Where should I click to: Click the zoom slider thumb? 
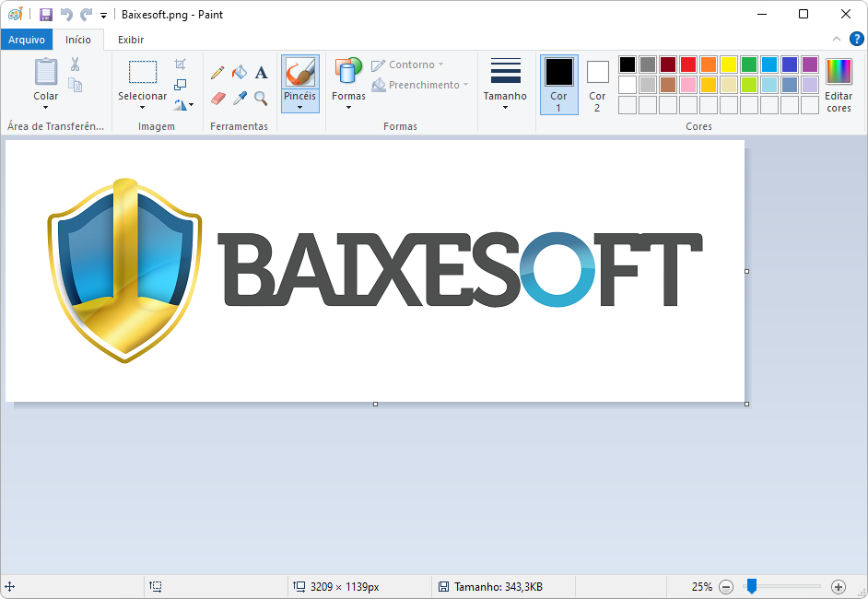(x=751, y=586)
